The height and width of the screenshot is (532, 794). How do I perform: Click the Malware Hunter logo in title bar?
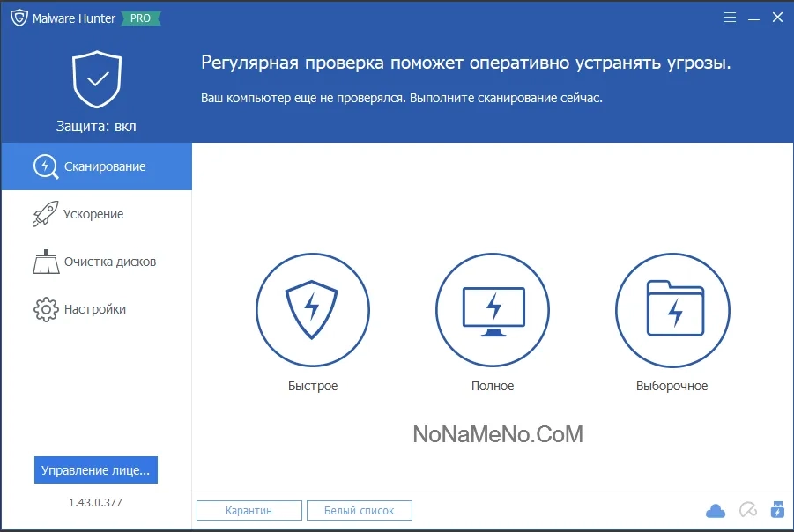coord(18,18)
